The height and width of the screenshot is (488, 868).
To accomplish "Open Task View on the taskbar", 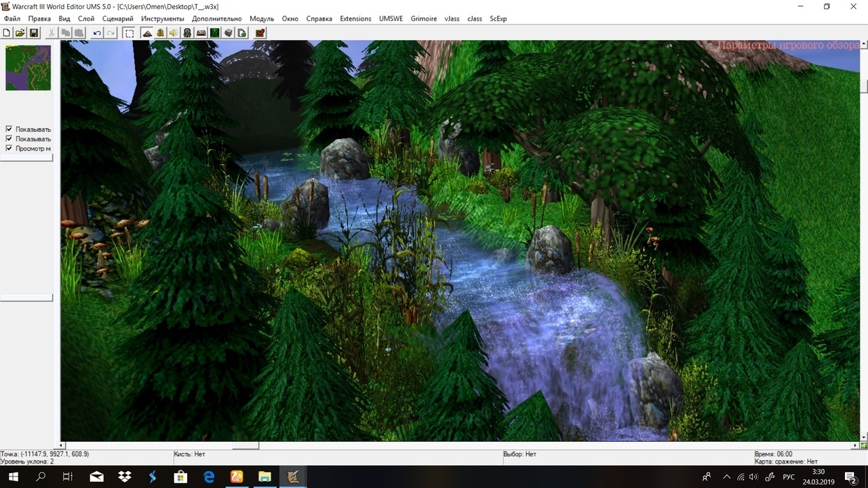I will (x=68, y=477).
